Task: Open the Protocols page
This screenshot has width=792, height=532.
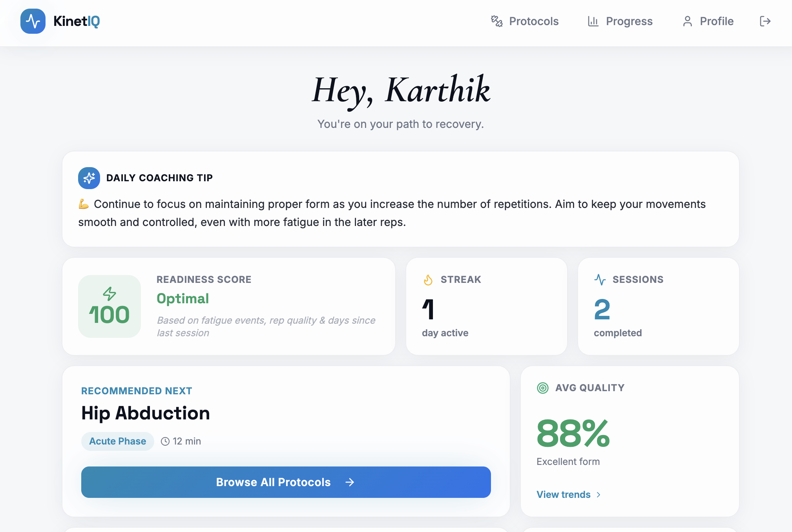Action: click(533, 21)
